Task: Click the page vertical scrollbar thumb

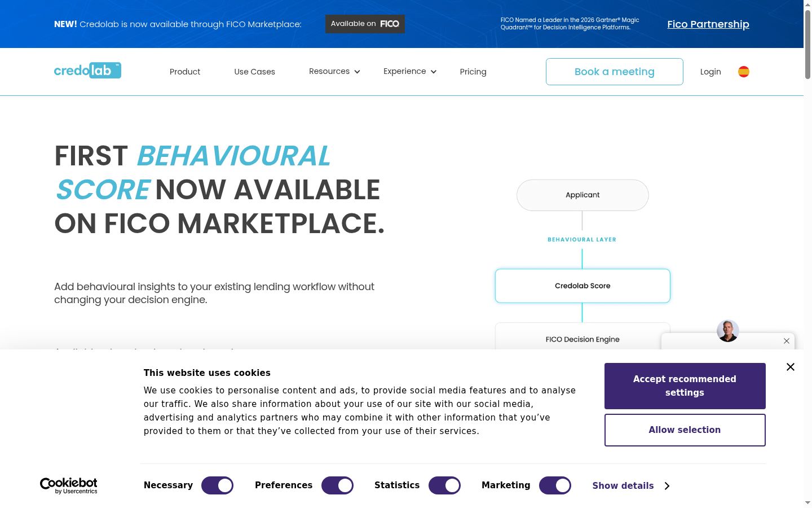Action: (x=807, y=44)
